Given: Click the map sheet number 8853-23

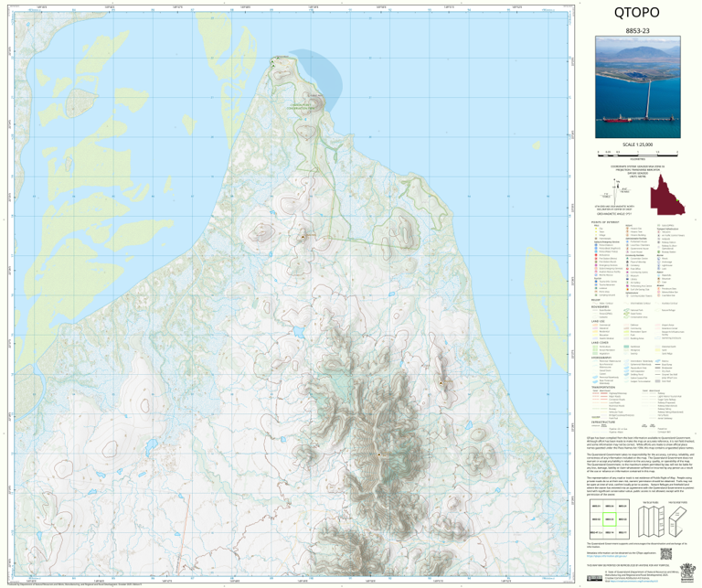Looking at the screenshot, I should [637, 31].
